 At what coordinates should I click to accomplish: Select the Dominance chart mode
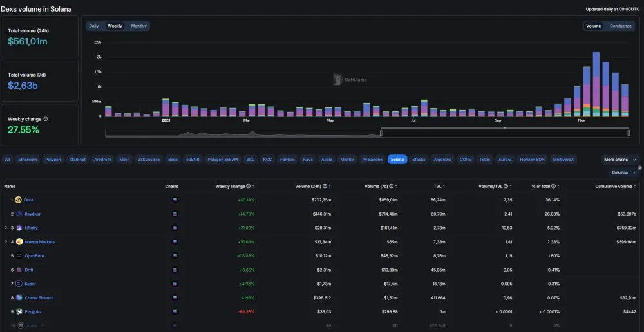point(620,26)
